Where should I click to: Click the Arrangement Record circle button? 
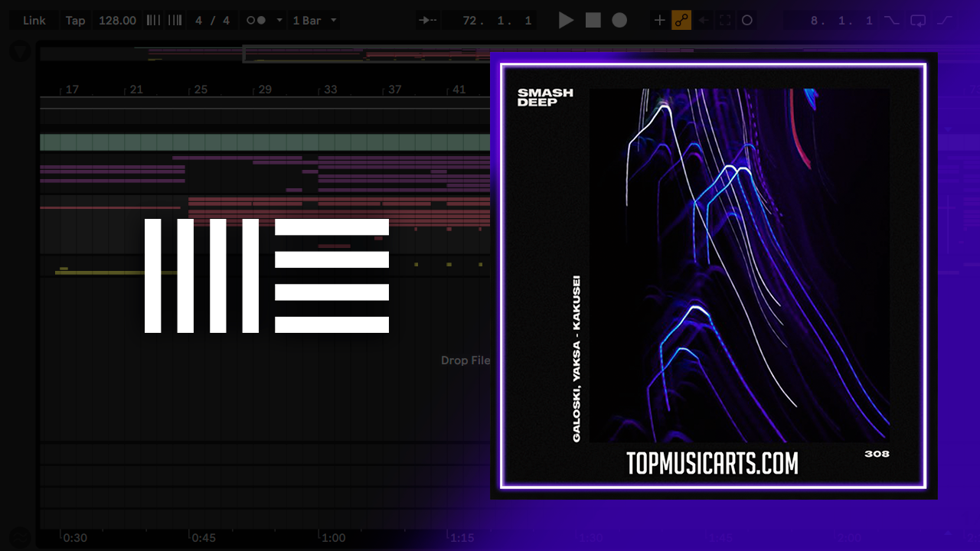click(619, 21)
